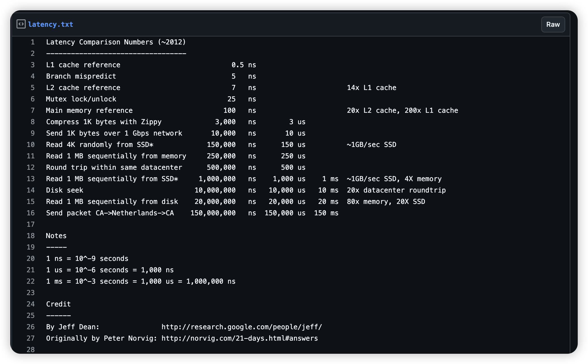
Task: Open the latency.txt file link
Action: [x=50, y=24]
